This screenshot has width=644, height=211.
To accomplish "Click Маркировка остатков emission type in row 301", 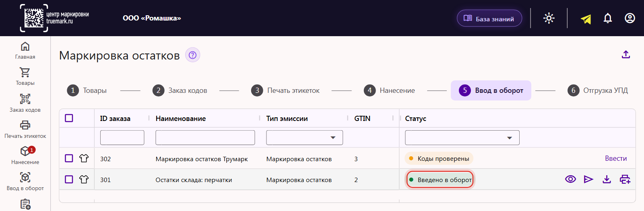I will click(299, 180).
